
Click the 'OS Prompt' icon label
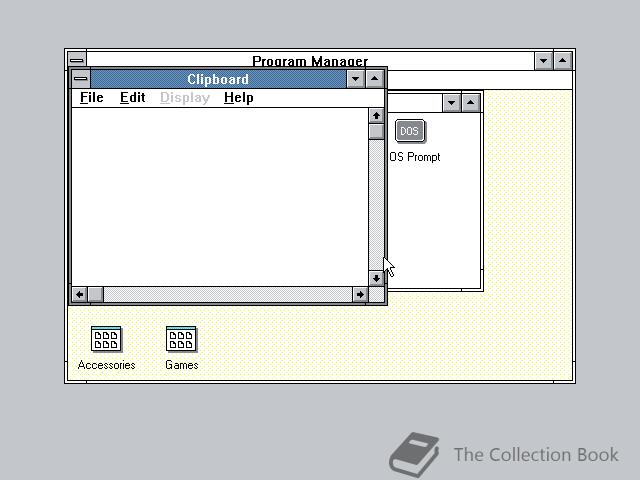click(x=415, y=157)
